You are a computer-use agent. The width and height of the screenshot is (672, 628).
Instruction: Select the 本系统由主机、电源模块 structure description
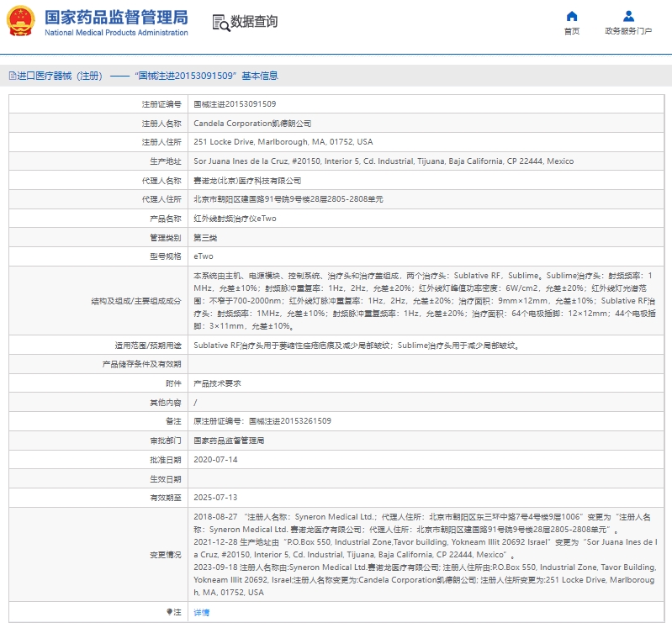[425, 301]
